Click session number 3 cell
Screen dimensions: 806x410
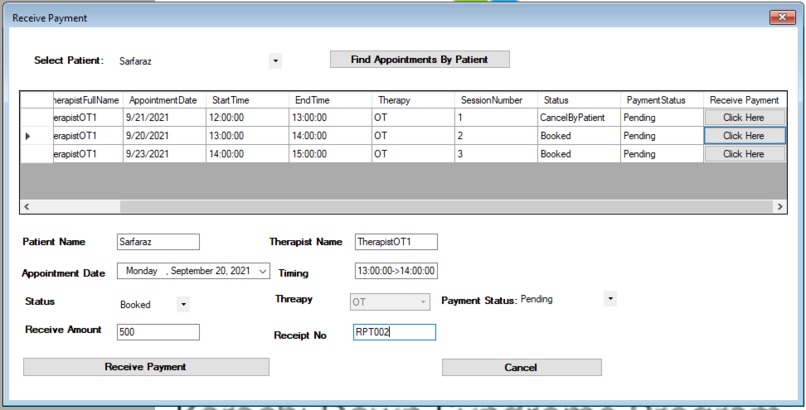tap(496, 154)
